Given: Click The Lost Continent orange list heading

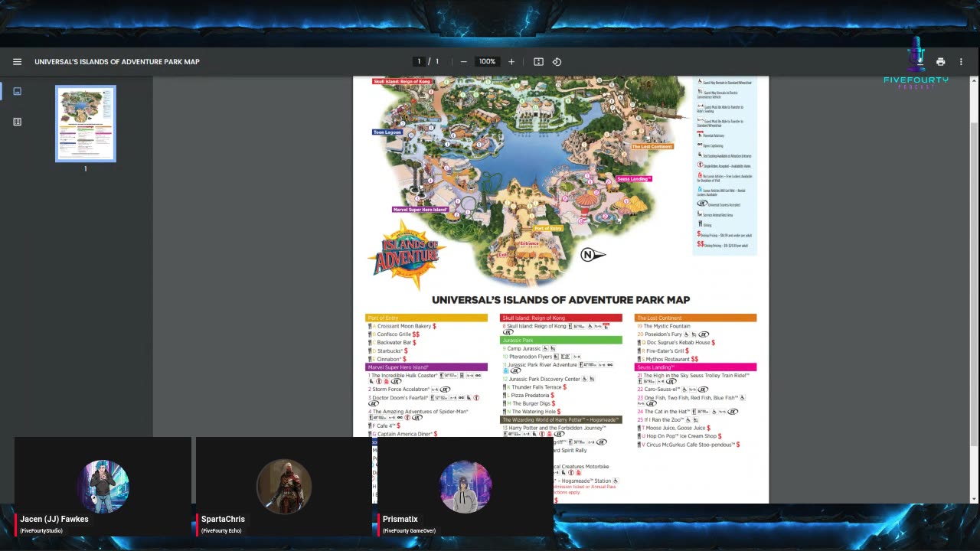Looking at the screenshot, I should coord(696,318).
